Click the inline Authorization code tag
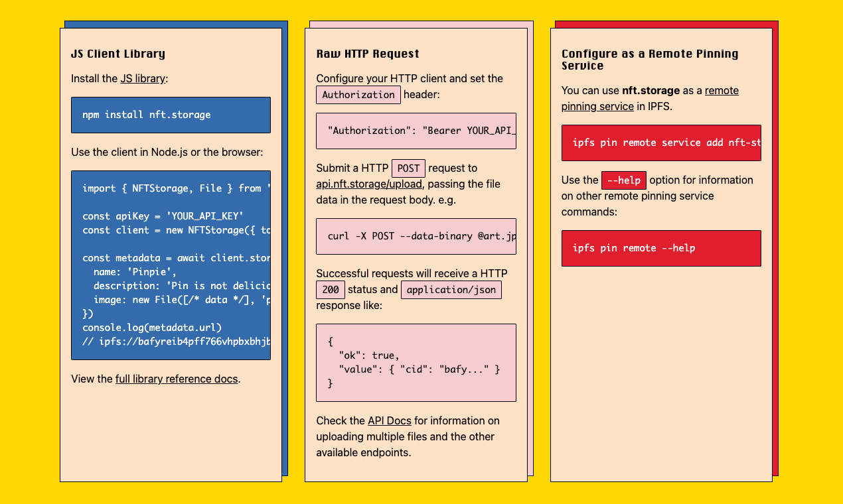 (x=358, y=95)
